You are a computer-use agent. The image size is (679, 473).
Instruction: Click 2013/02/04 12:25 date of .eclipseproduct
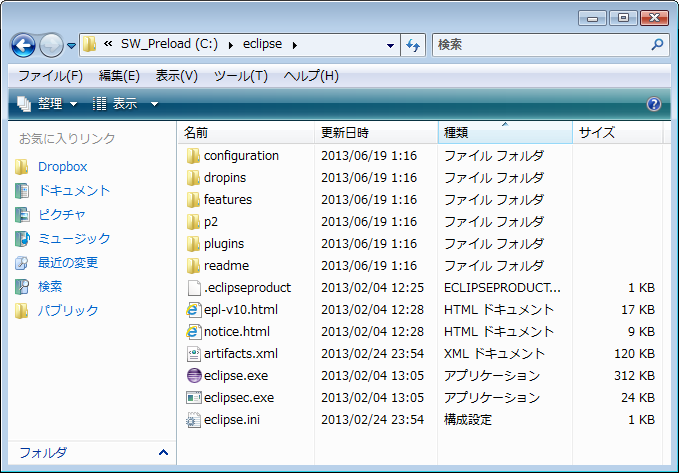click(372, 288)
